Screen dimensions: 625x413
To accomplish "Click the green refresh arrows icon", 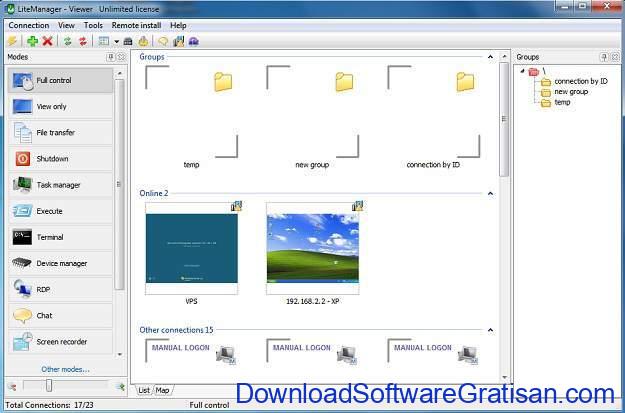I will 67,41.
